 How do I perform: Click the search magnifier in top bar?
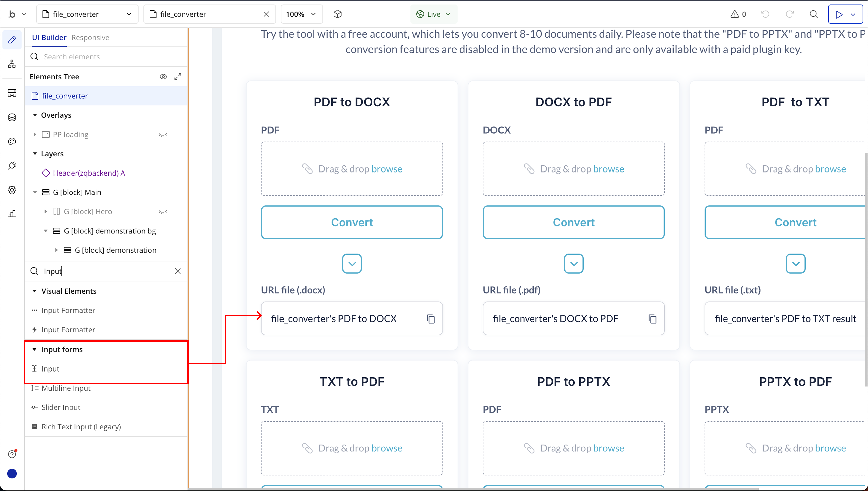click(813, 14)
